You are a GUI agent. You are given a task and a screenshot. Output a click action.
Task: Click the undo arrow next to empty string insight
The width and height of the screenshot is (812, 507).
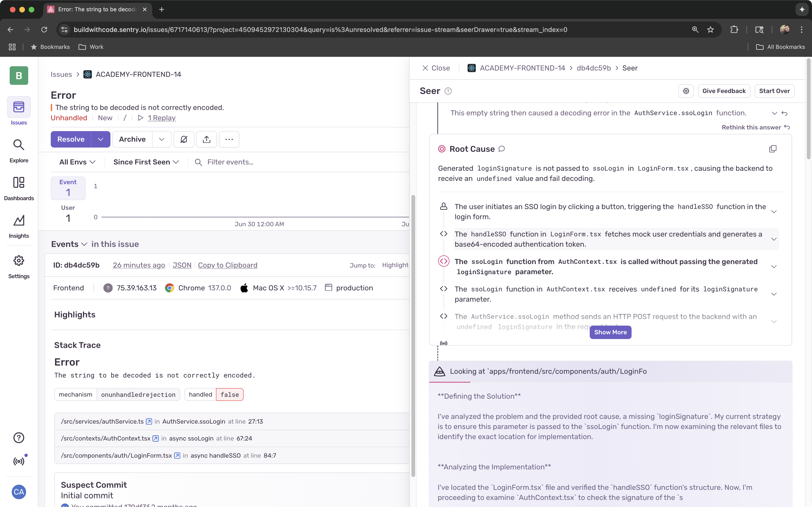click(785, 113)
